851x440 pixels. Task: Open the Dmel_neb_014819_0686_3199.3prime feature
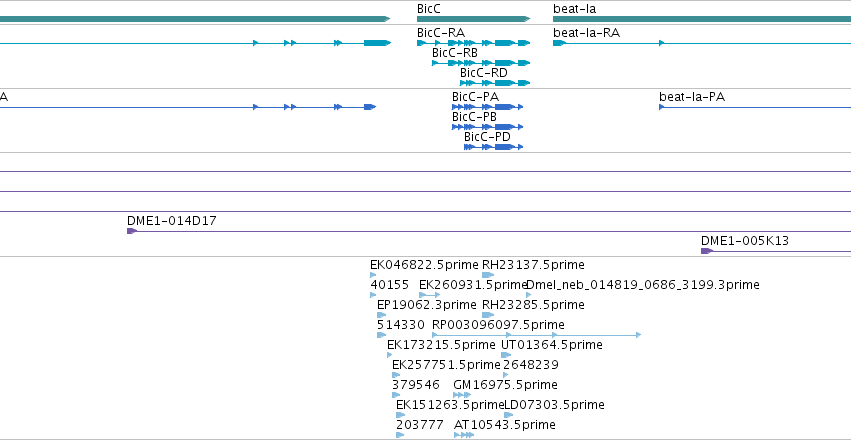[643, 285]
